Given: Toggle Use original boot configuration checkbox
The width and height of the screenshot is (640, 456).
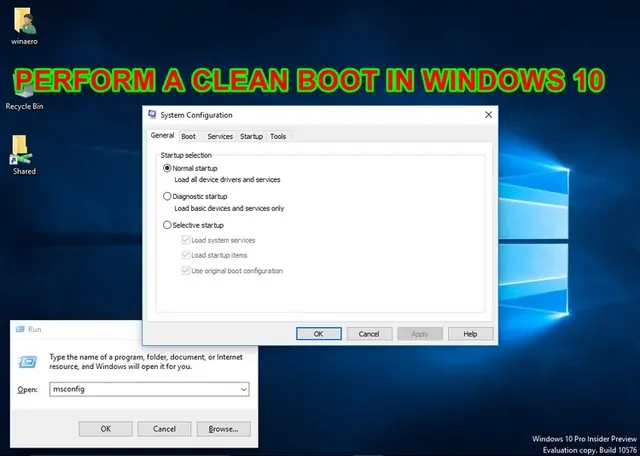Looking at the screenshot, I should coord(186,270).
